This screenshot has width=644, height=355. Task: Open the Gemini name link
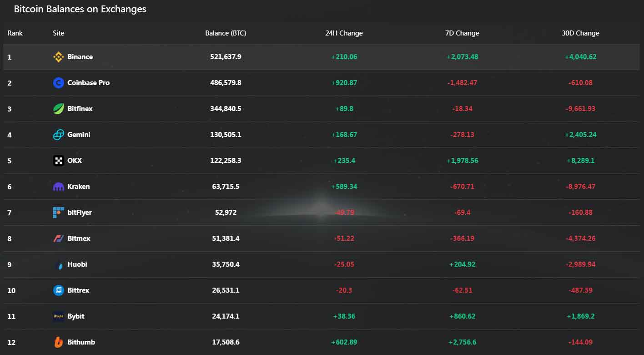(x=79, y=135)
